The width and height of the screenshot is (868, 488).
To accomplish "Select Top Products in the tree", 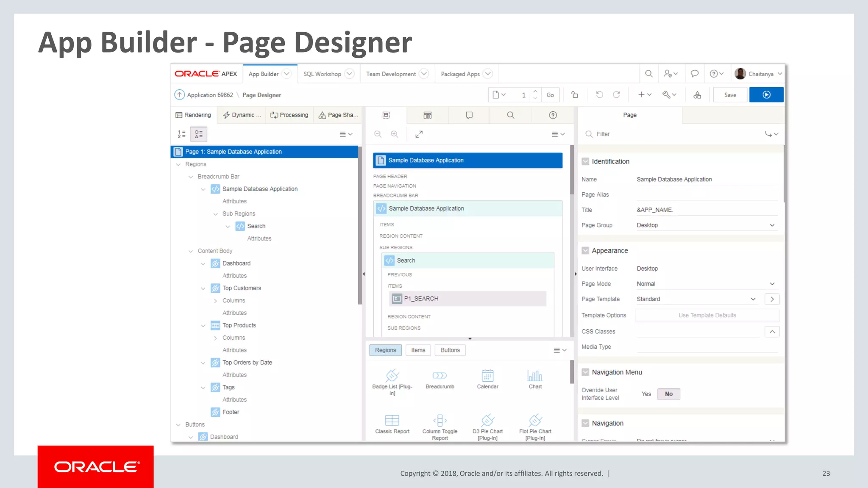I will click(x=239, y=325).
